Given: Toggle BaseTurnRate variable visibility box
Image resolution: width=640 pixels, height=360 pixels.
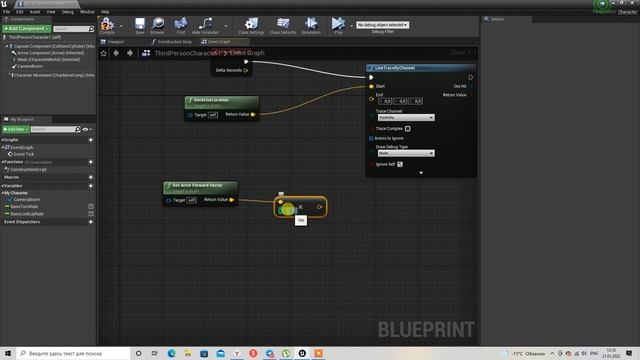Looking at the screenshot, I should coord(91,207).
